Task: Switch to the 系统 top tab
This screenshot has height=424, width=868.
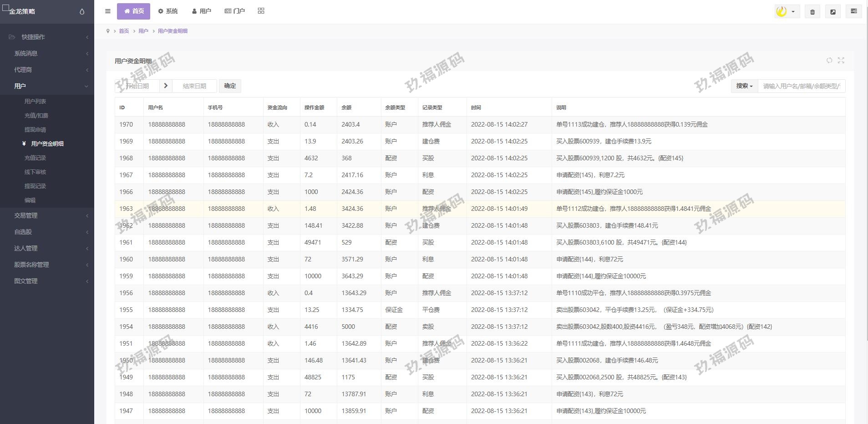Action: 168,11
